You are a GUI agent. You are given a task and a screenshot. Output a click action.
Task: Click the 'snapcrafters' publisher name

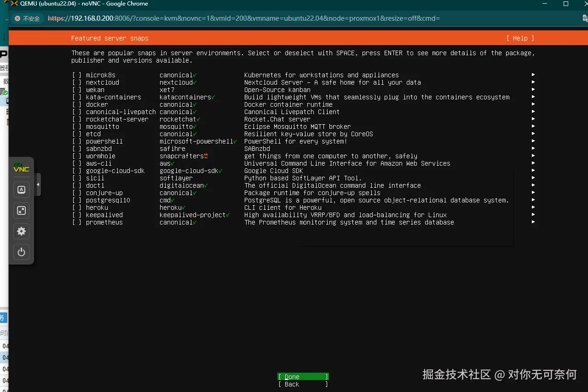(182, 156)
